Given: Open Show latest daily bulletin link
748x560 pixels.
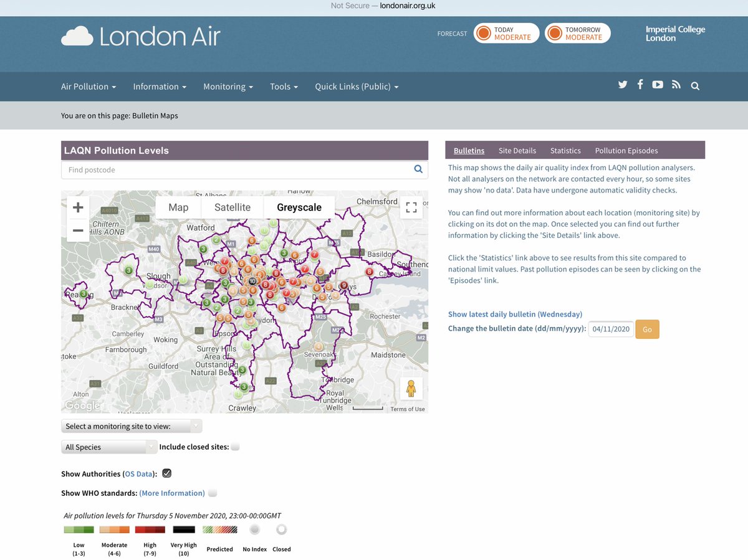Looking at the screenshot, I should [515, 314].
